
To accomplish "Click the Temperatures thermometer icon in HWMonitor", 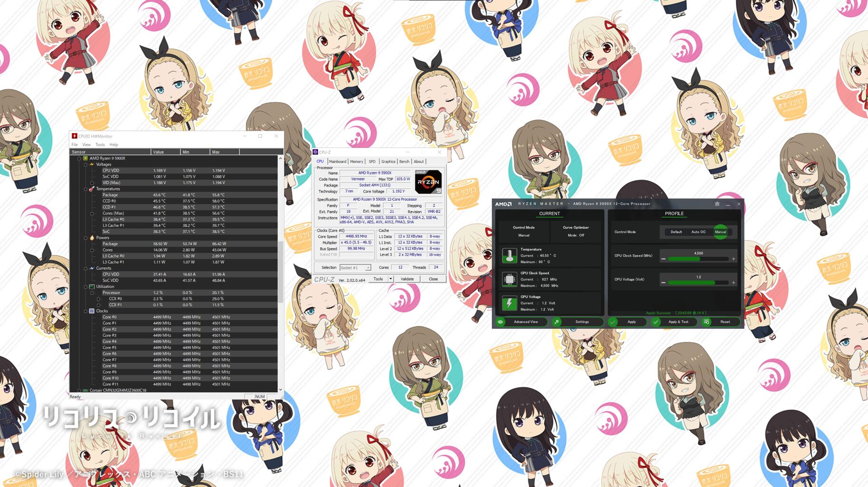I will pos(92,189).
